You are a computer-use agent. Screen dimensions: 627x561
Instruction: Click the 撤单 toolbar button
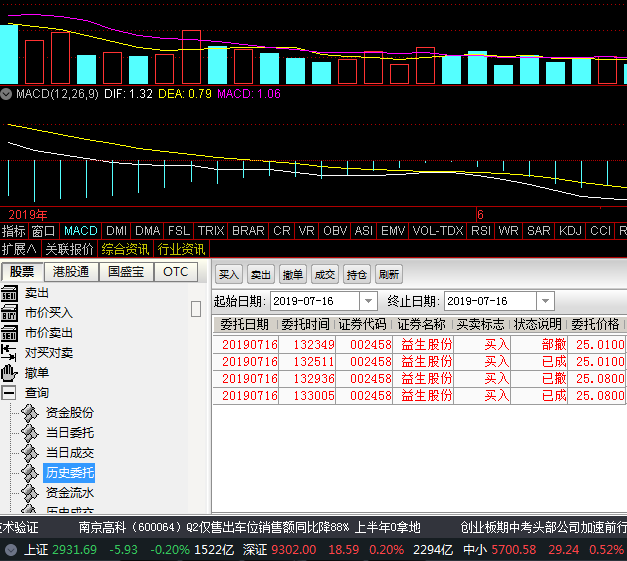coord(293,275)
